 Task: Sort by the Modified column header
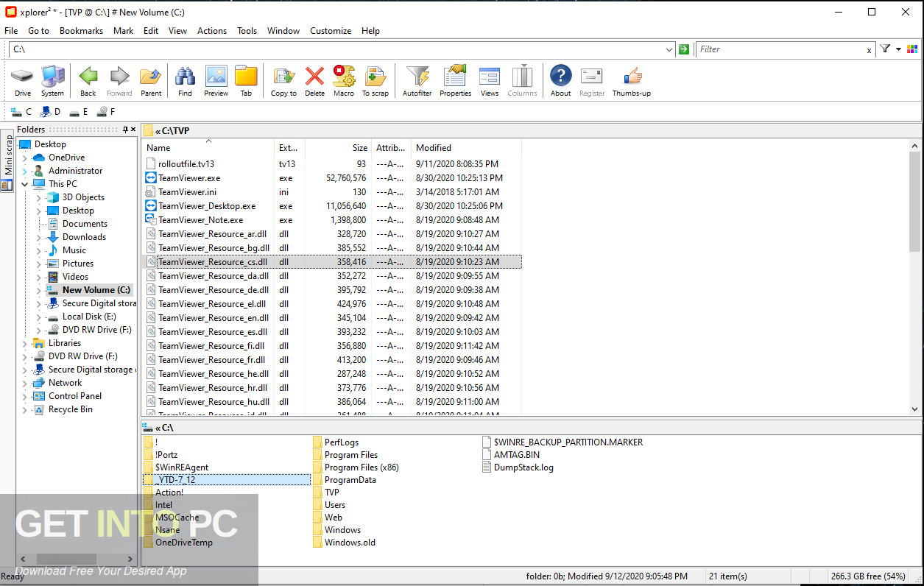coord(466,148)
